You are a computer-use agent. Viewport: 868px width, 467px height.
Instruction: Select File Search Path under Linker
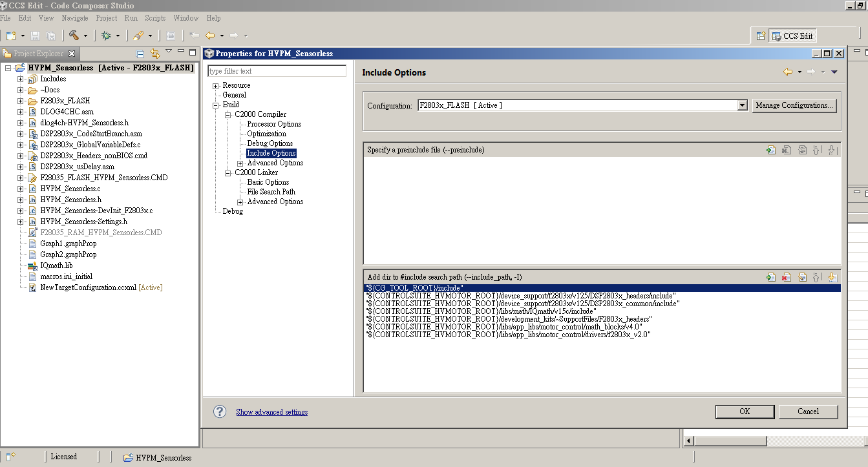tap(271, 192)
